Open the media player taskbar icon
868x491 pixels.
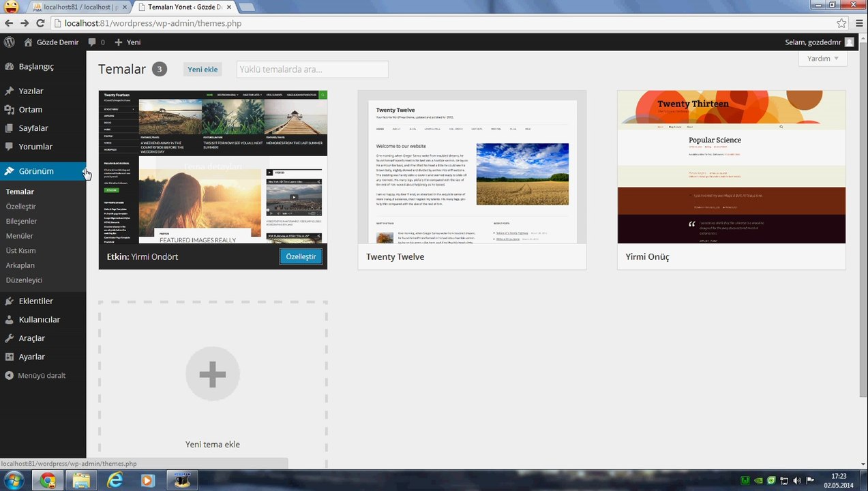tap(148, 480)
